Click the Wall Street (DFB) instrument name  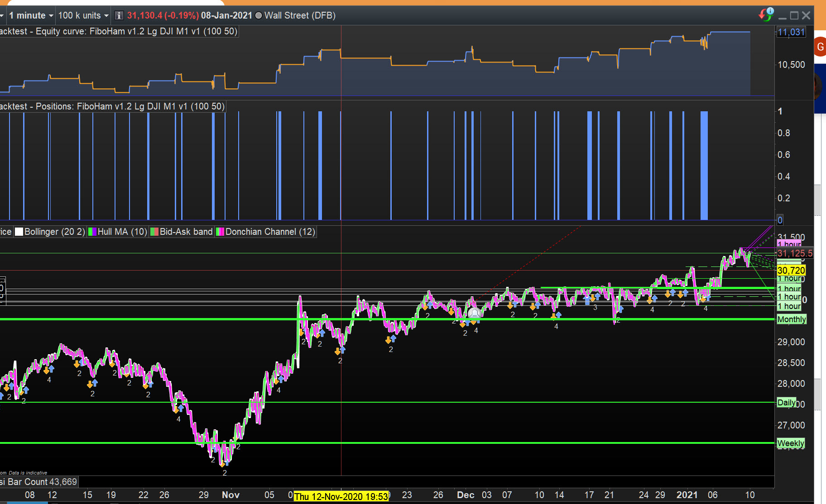click(x=300, y=15)
